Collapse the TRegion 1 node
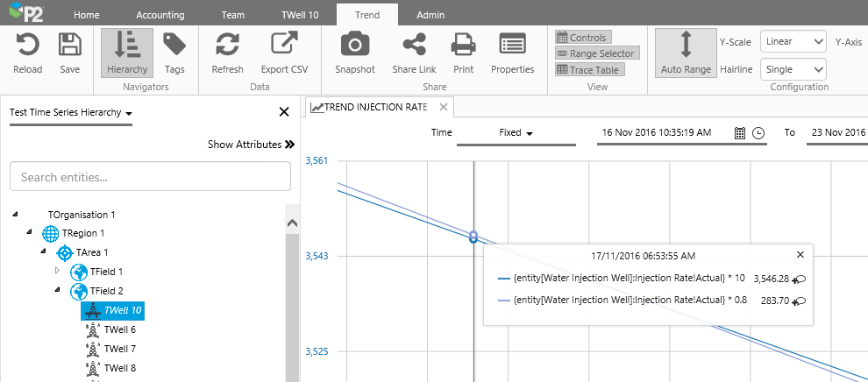868x382 pixels. tap(29, 233)
